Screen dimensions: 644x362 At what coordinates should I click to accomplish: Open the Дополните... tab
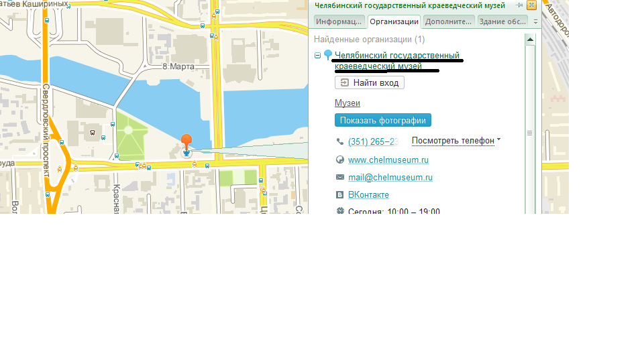pyautogui.click(x=449, y=21)
